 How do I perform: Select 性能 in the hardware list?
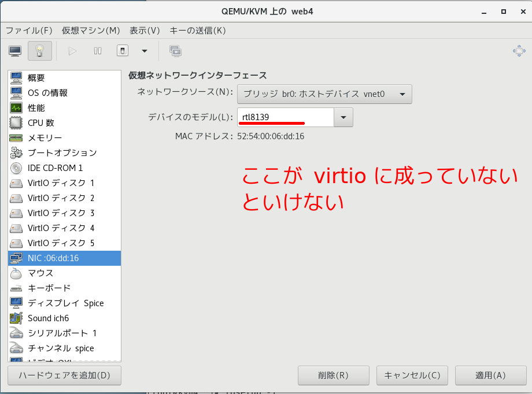point(64,108)
